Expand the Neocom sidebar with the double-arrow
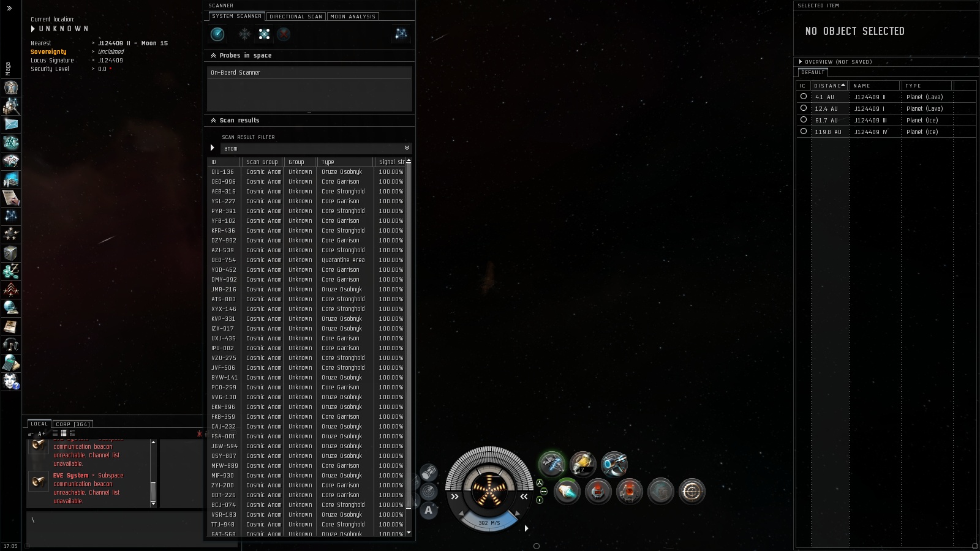The height and width of the screenshot is (551, 980). coord(9,8)
